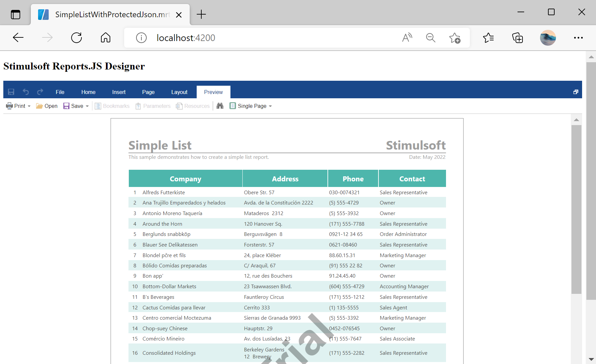Go to the browser home page

pyautogui.click(x=106, y=38)
